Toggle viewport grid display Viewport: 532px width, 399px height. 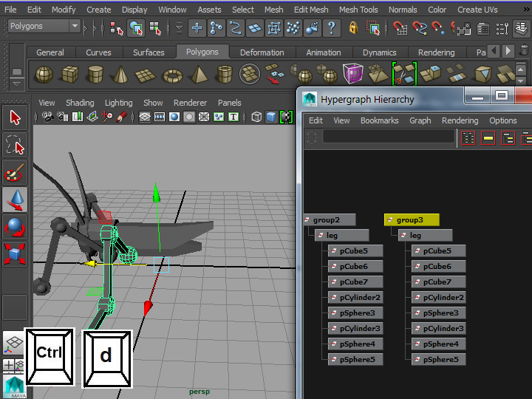pos(145,117)
